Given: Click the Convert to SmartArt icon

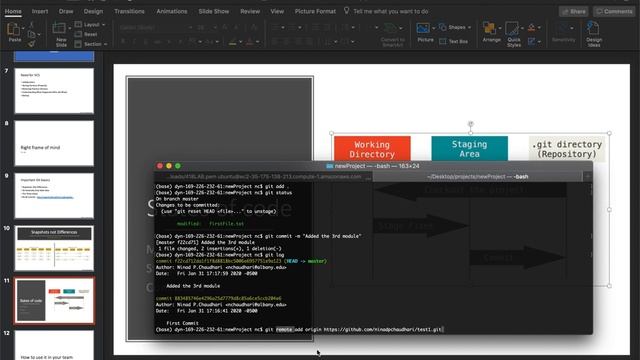Looking at the screenshot, I should 390,29.
